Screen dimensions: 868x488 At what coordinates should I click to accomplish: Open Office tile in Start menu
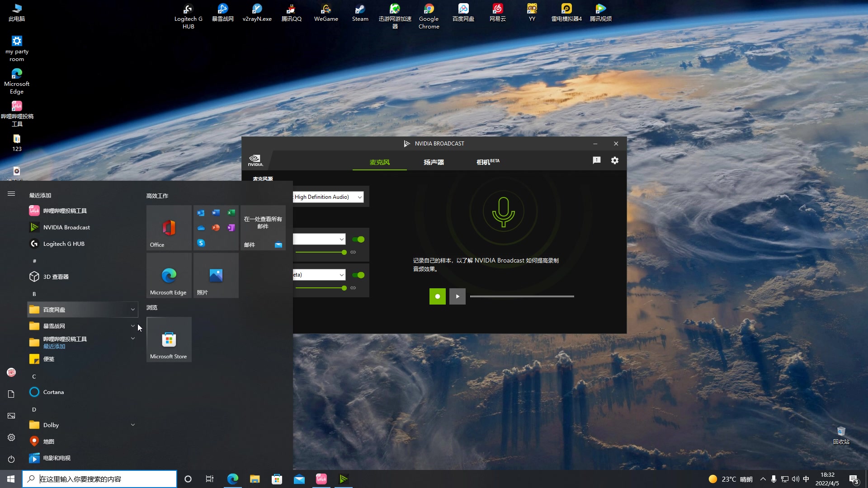169,228
